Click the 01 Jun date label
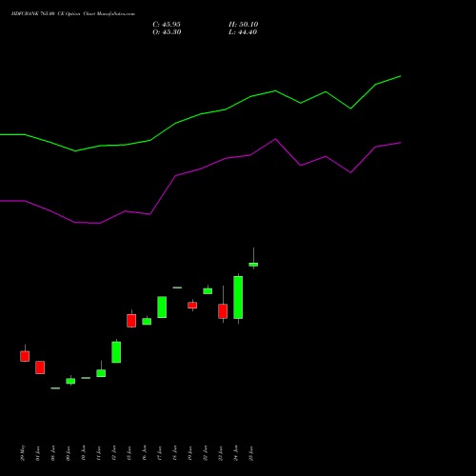Viewport: 476px width, 476px height. click(38, 453)
